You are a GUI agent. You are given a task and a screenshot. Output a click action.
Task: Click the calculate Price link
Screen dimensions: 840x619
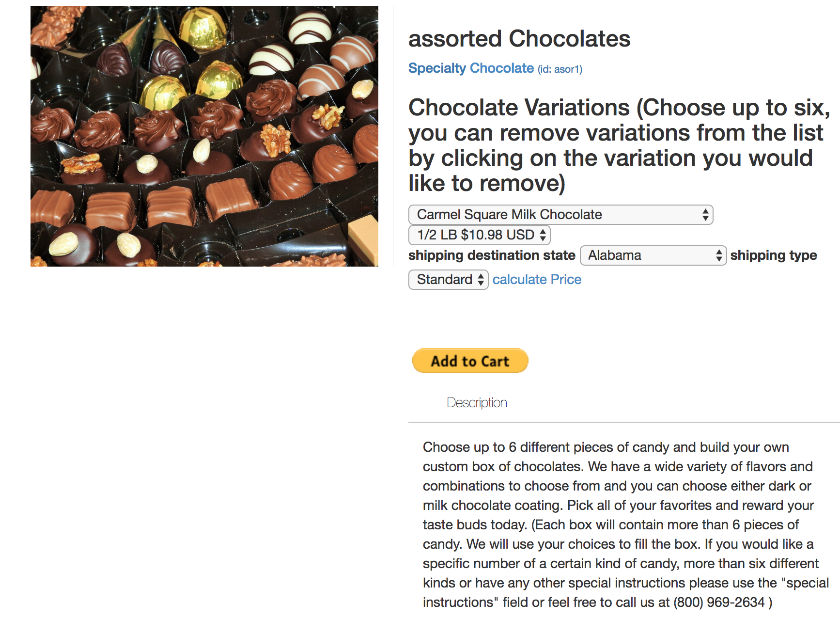pos(537,280)
